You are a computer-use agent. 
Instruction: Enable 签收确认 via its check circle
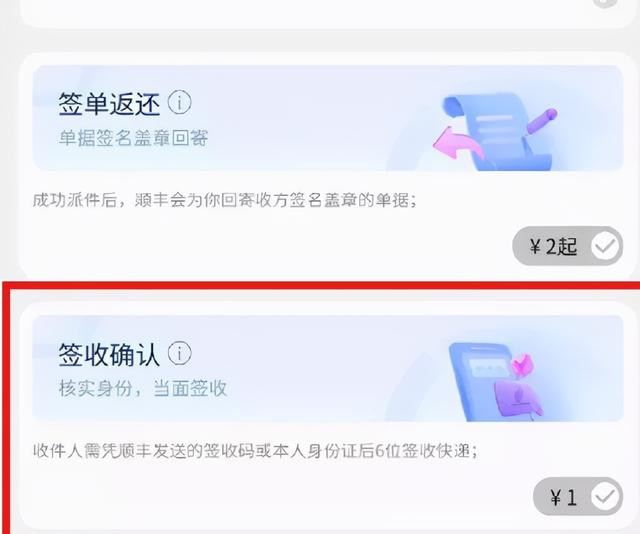[x=605, y=497]
